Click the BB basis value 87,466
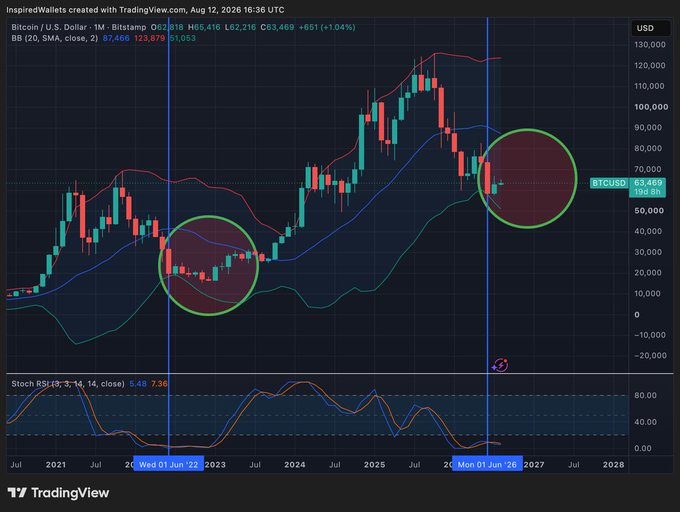The width and height of the screenshot is (680, 512). coord(116,38)
